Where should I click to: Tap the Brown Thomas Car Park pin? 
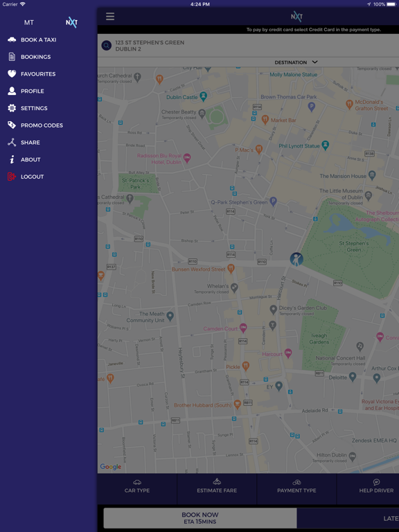312,107
